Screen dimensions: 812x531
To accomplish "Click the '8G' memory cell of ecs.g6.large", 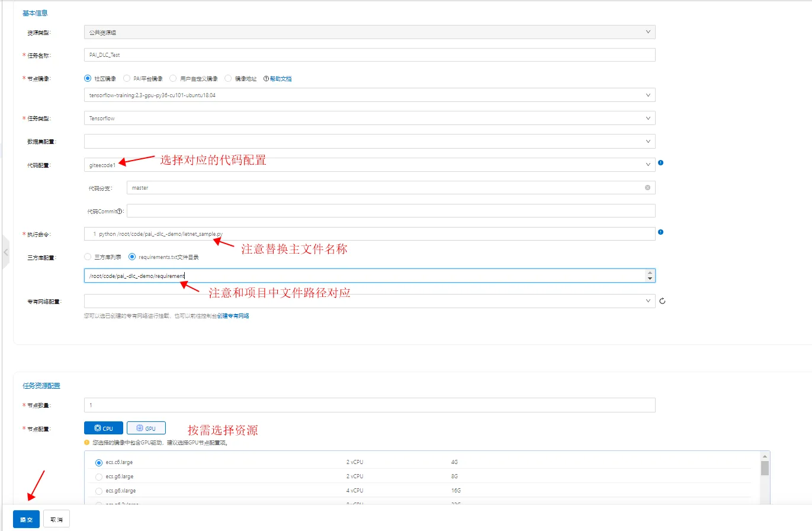I will tap(454, 476).
